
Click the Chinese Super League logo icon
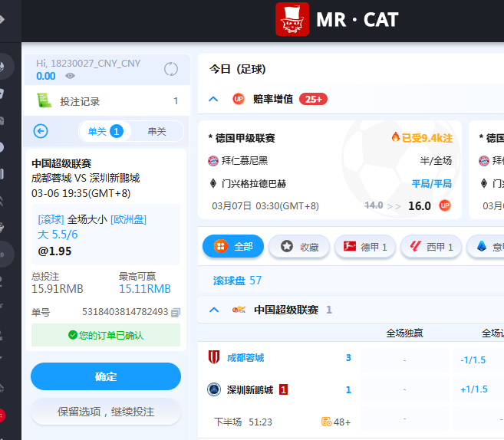pos(239,310)
